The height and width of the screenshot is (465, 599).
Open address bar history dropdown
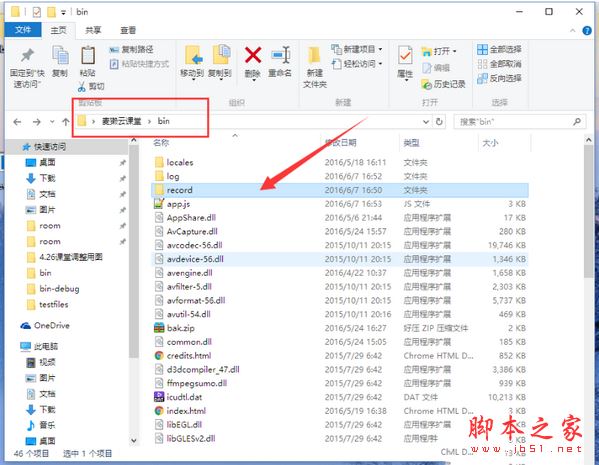[x=426, y=122]
